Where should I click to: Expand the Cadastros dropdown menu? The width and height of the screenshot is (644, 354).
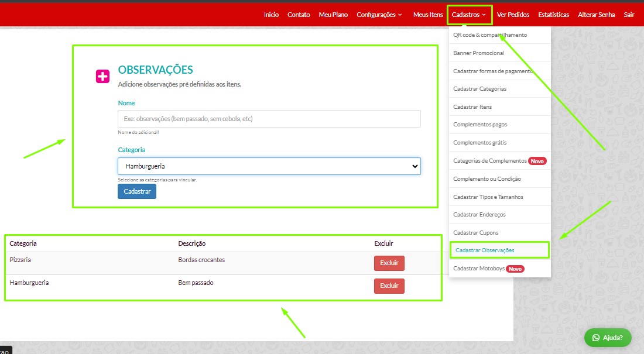pos(469,15)
